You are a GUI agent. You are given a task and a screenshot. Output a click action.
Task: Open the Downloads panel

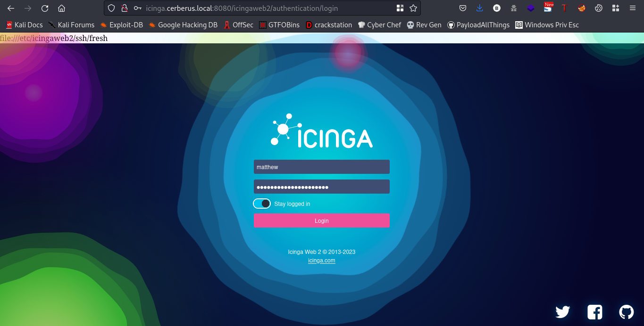pos(480,8)
